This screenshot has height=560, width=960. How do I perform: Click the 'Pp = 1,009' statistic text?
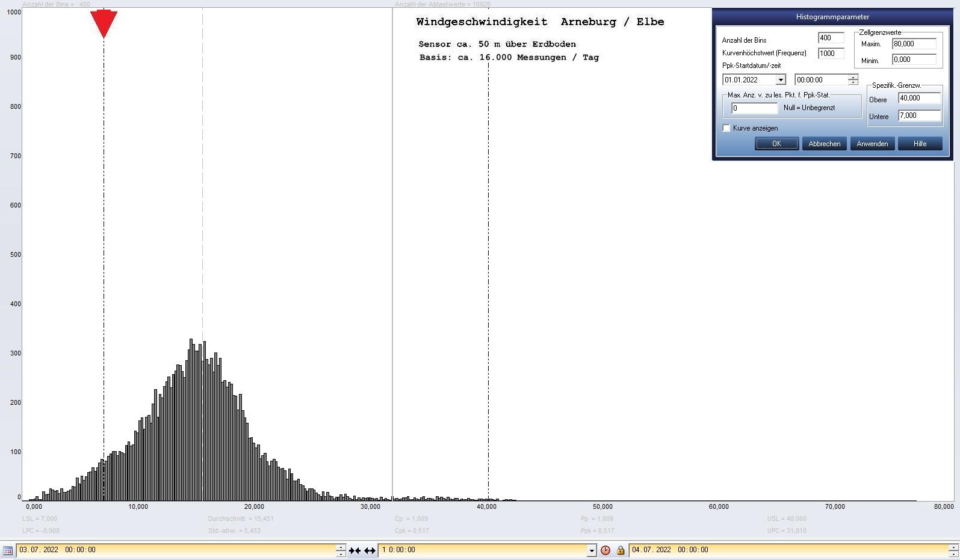597,518
